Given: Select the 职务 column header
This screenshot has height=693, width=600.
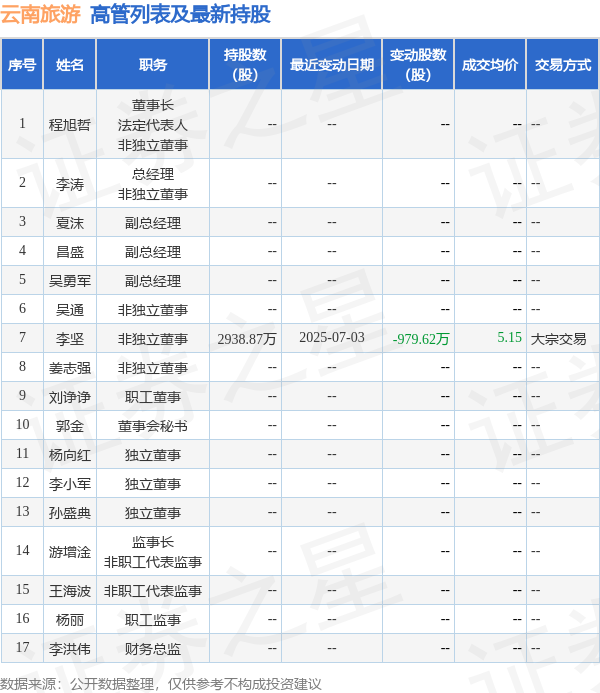Looking at the screenshot, I should point(153,65).
